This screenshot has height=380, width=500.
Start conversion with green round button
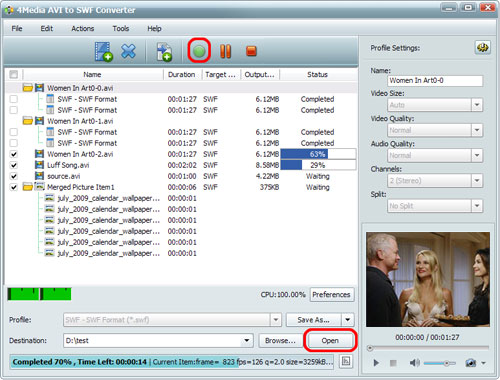tap(199, 51)
